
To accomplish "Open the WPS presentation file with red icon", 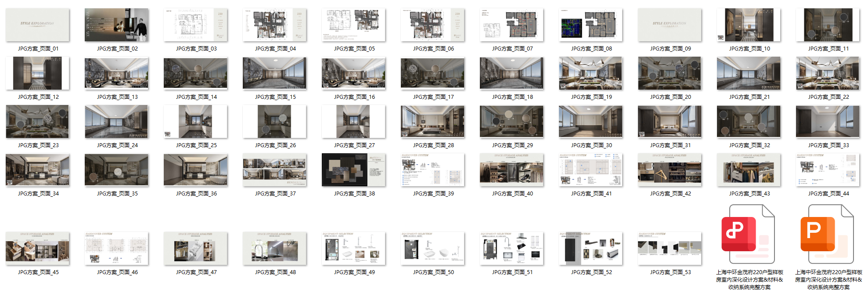I will point(749,234).
